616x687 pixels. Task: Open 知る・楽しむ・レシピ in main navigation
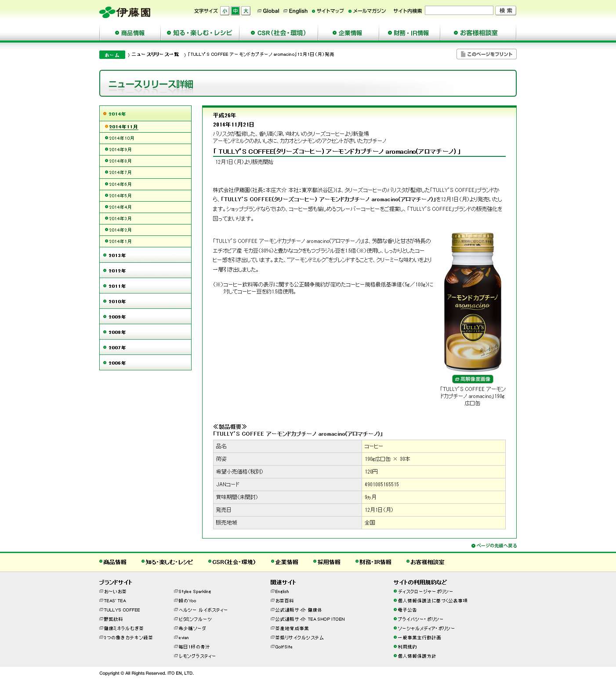tap(200, 33)
